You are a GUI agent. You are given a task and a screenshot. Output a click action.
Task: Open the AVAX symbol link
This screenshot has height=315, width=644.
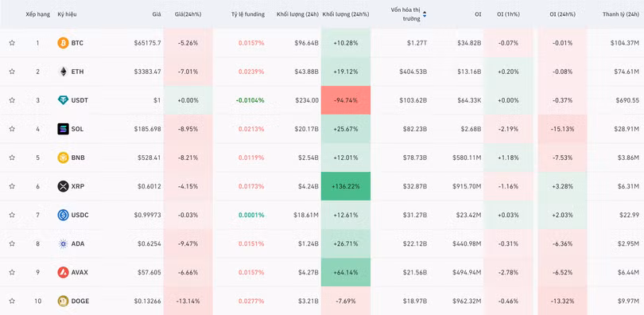[80, 272]
